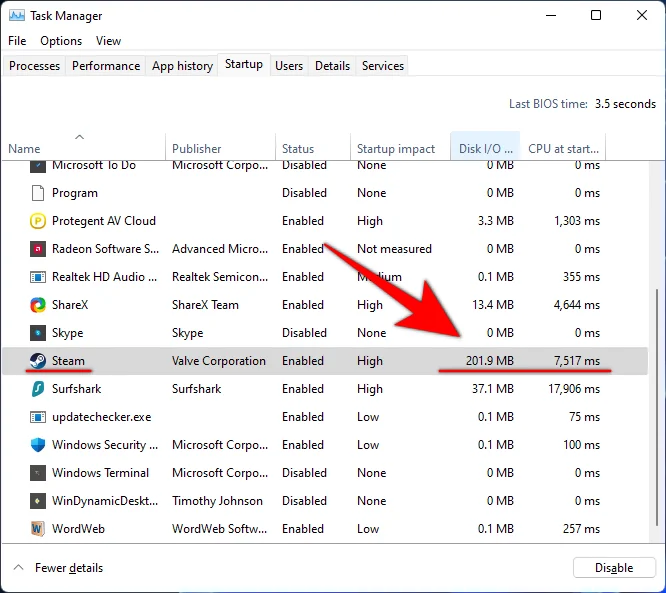Viewport: 666px width, 593px height.
Task: Click ShareX Team publisher cell
Action: click(x=205, y=305)
